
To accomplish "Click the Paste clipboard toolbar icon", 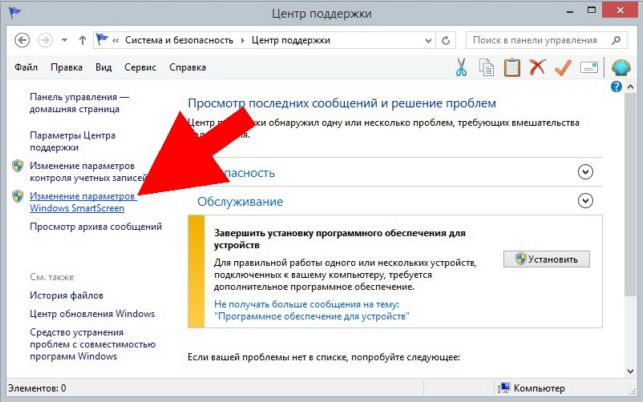I will pyautogui.click(x=512, y=67).
